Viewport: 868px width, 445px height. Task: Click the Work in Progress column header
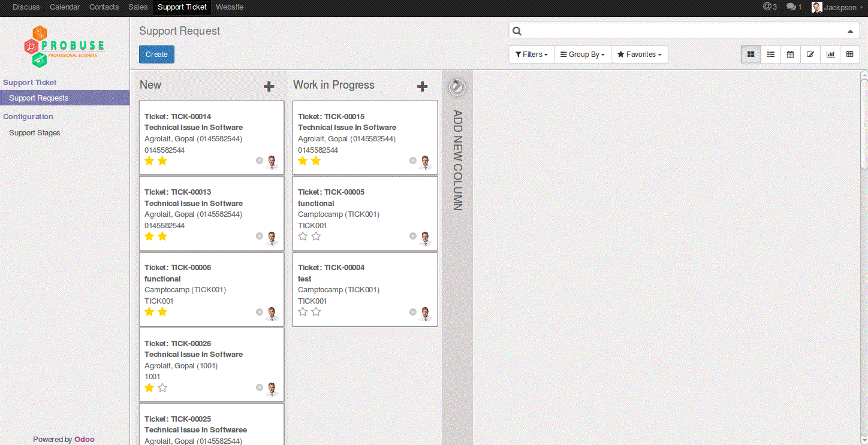(334, 85)
